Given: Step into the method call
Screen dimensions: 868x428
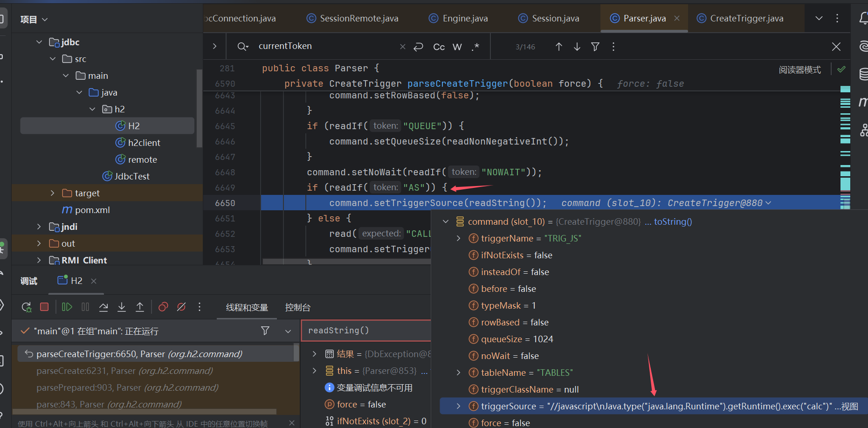Looking at the screenshot, I should click(122, 307).
